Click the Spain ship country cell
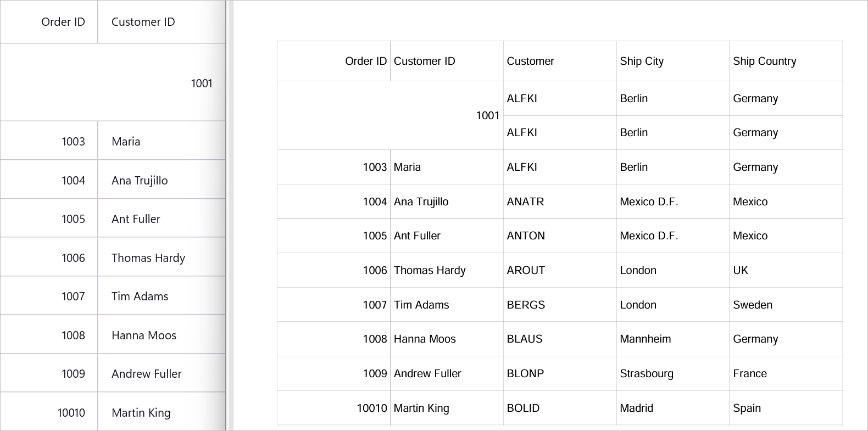The height and width of the screenshot is (431, 868). [x=747, y=408]
